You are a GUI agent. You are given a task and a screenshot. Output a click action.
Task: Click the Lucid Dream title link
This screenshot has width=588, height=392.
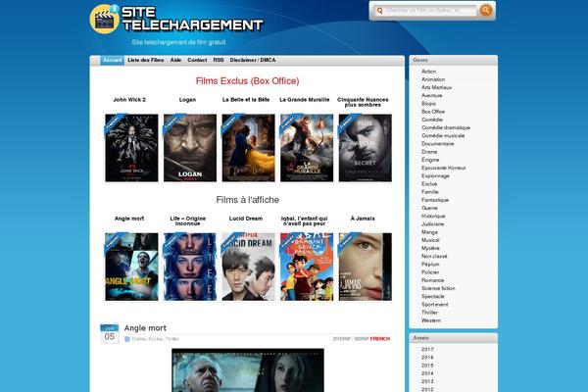coord(246,219)
